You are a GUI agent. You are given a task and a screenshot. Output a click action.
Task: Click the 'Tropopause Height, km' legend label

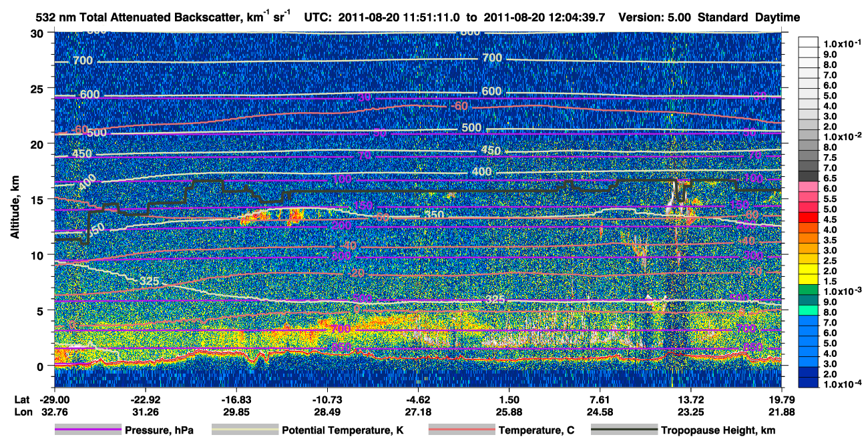pos(718,430)
